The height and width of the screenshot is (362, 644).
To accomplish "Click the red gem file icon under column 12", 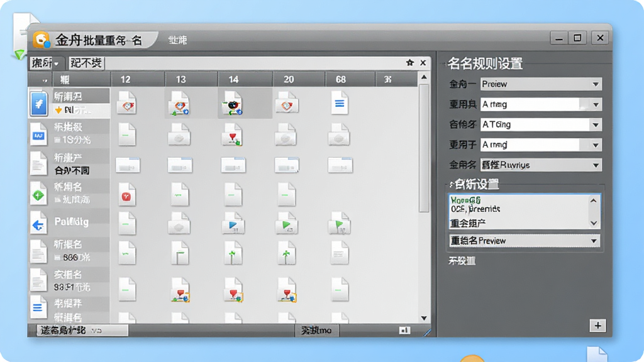I will pyautogui.click(x=127, y=102).
